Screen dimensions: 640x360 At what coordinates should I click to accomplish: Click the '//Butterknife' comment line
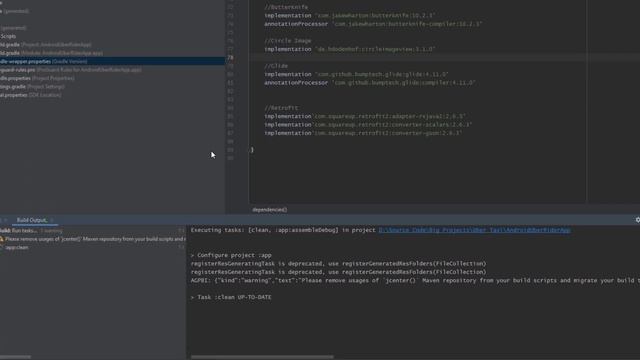pos(286,7)
